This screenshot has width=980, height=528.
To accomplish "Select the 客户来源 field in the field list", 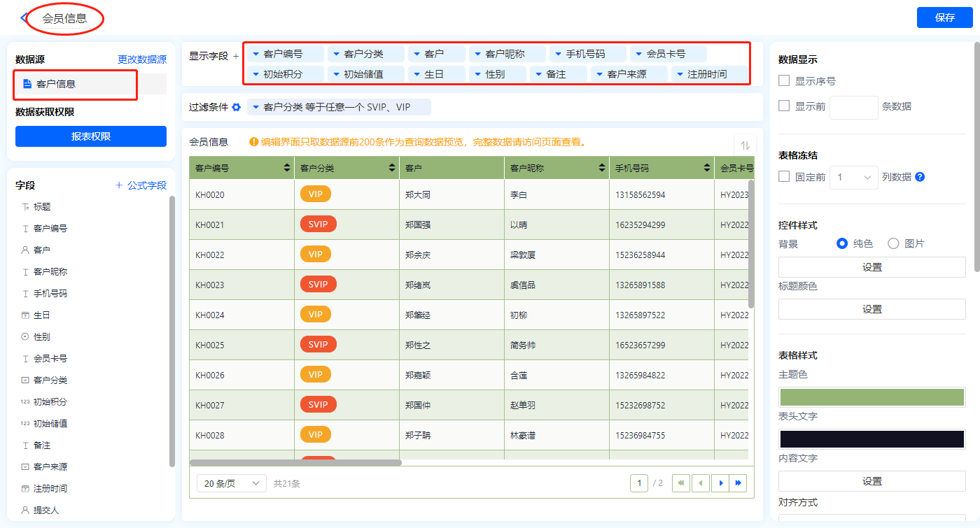I will coord(50,467).
